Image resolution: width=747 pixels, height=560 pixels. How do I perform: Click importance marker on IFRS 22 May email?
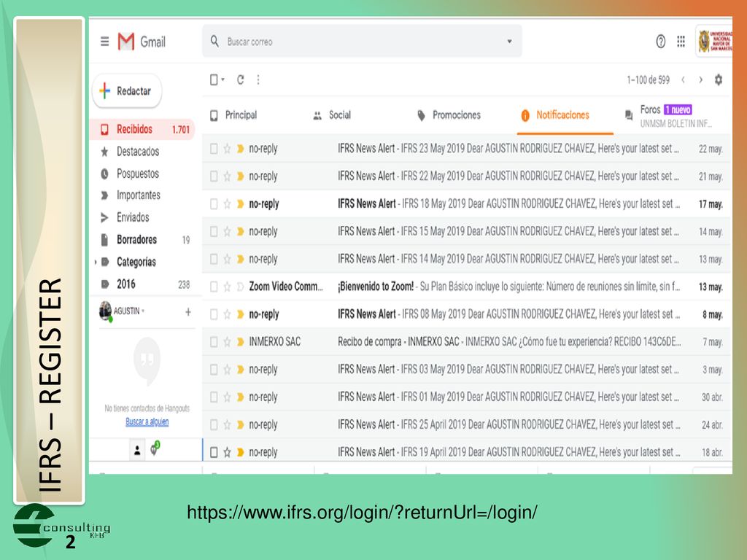[240, 176]
